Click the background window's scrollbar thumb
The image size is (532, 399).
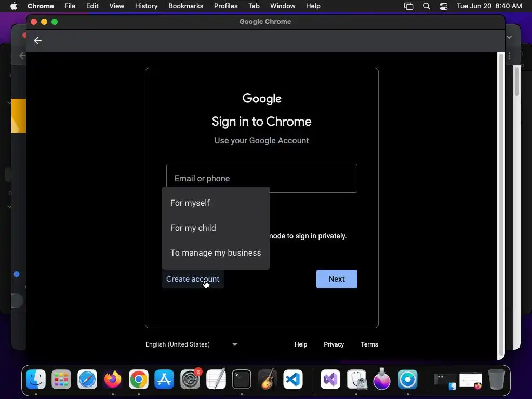point(516,81)
